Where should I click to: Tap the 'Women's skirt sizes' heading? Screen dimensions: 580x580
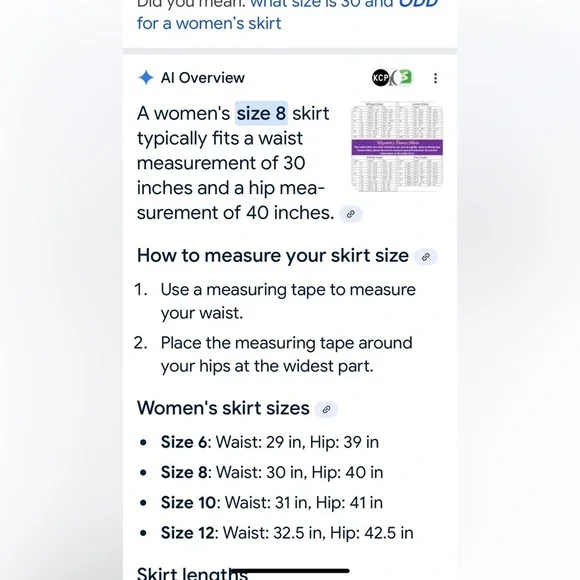coord(223,408)
